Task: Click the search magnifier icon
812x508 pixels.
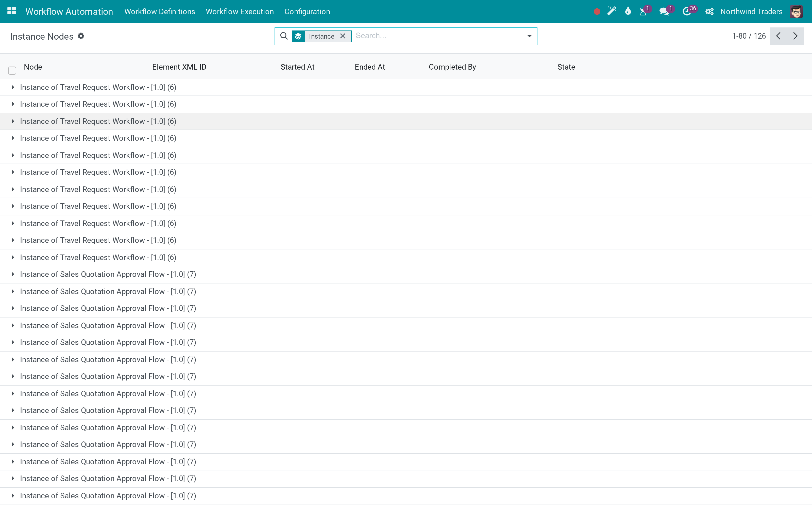Action: click(x=284, y=36)
